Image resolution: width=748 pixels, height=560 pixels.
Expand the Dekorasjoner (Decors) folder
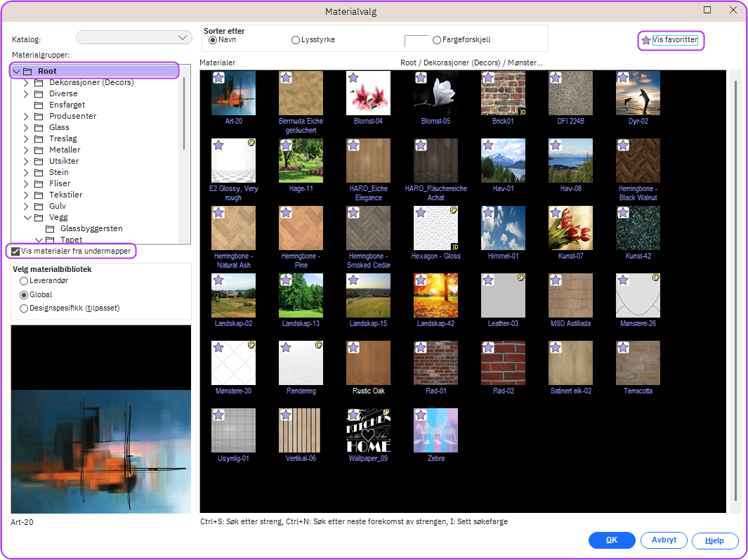pos(26,82)
